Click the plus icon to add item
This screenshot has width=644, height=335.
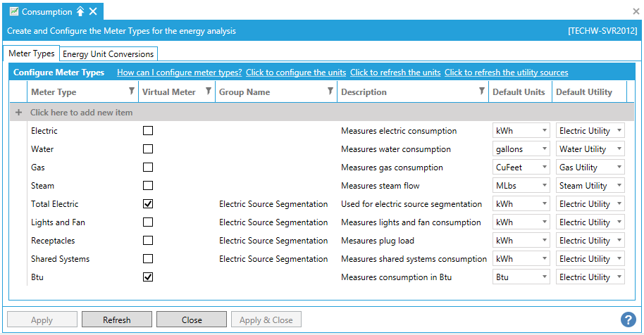point(19,113)
